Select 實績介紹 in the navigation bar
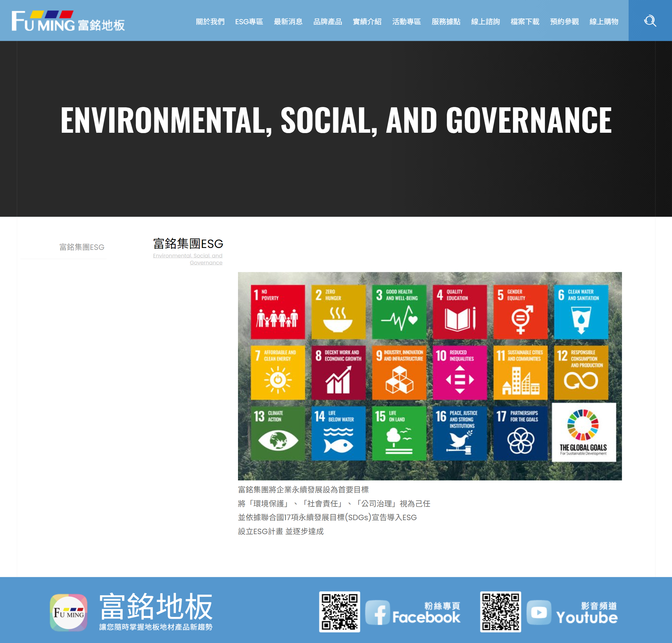Viewport: 672px width, 643px height. point(367,22)
